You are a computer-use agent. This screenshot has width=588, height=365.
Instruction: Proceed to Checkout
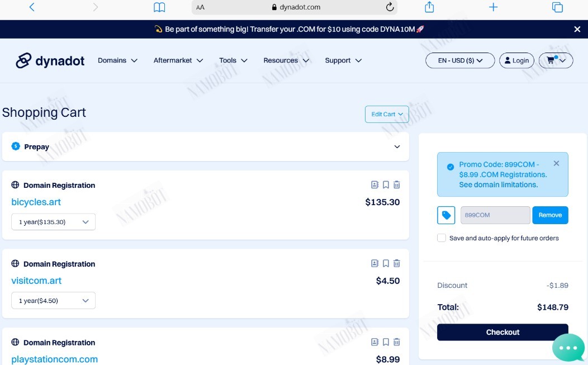pyautogui.click(x=502, y=332)
